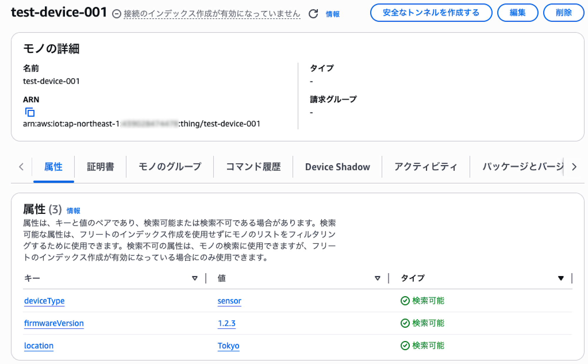Click the refresh icon next to the indexing status
The height and width of the screenshot is (364, 588).
coord(313,14)
